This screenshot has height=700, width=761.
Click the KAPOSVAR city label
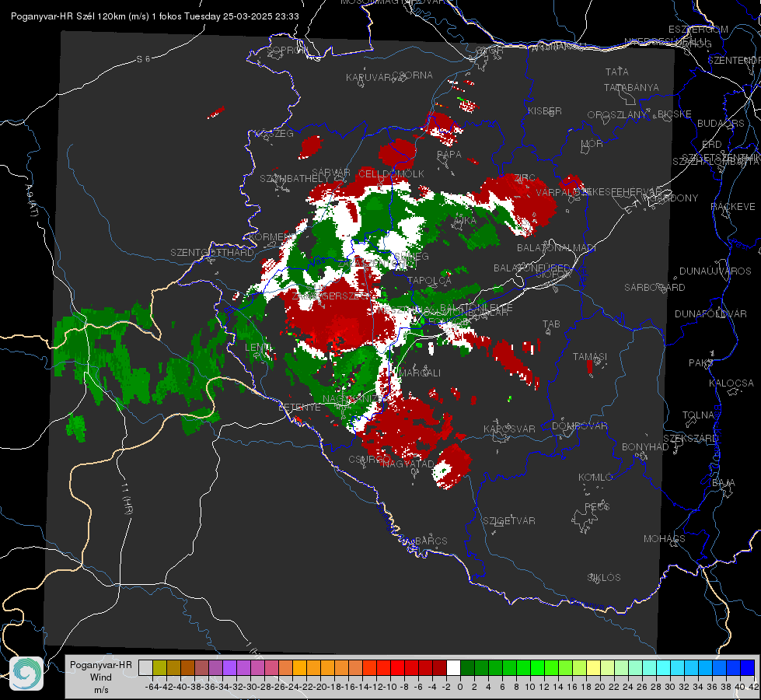click(509, 429)
